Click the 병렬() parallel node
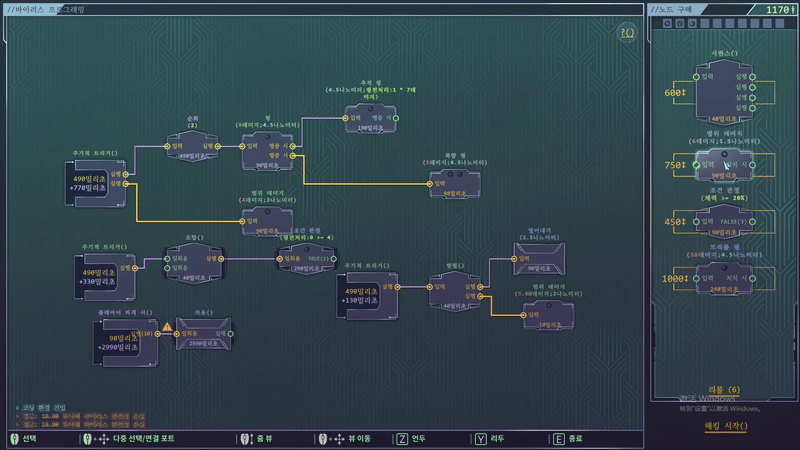The image size is (800, 450). click(x=455, y=289)
